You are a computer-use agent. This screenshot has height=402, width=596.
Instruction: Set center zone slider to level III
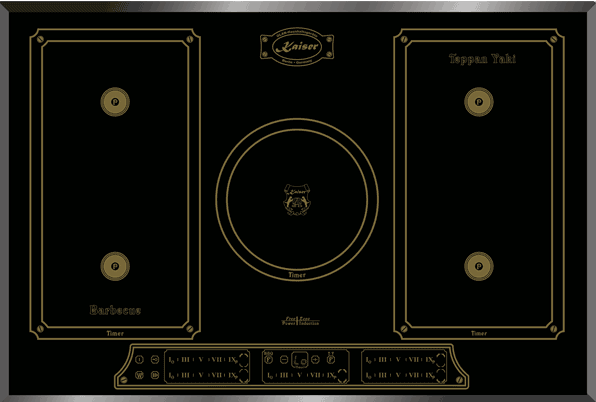click(x=284, y=375)
